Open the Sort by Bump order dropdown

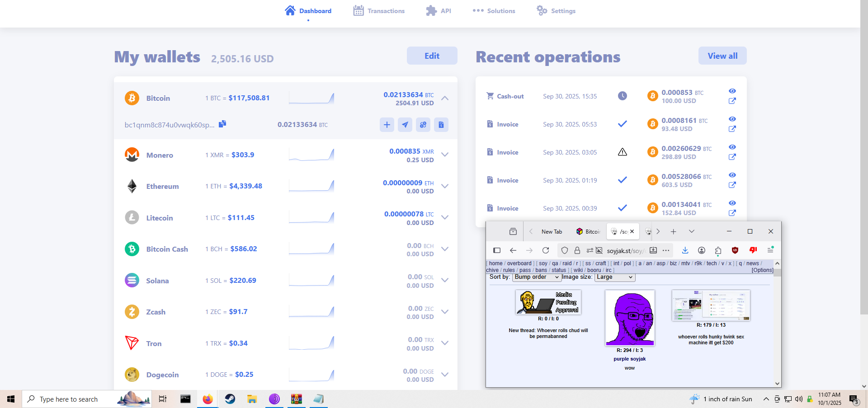[x=537, y=277]
